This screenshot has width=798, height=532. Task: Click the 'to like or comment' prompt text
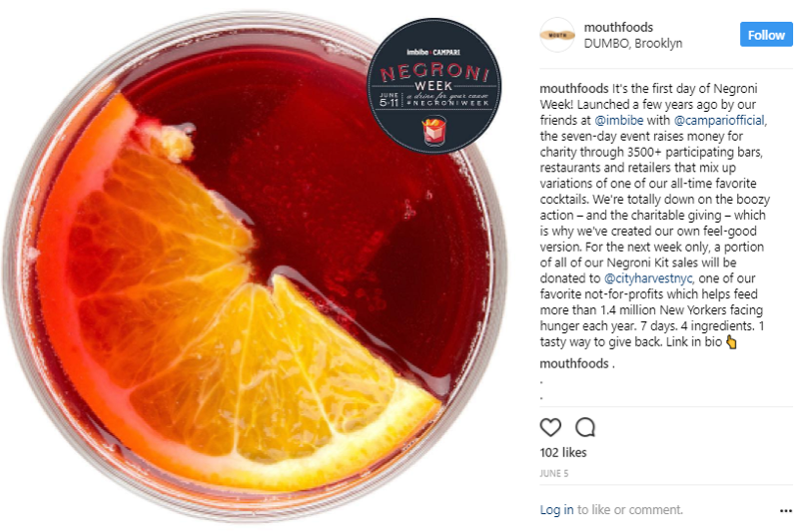(630, 510)
